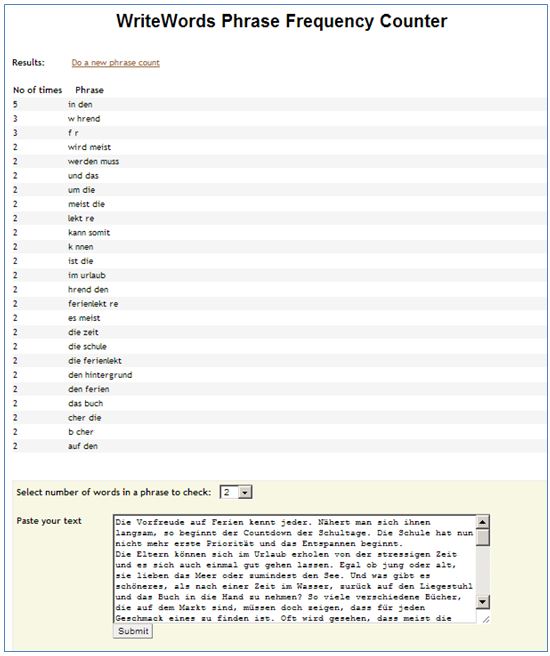Select the phrase 'b cher'
This screenshot has height=656, width=550.
pyautogui.click(x=81, y=432)
